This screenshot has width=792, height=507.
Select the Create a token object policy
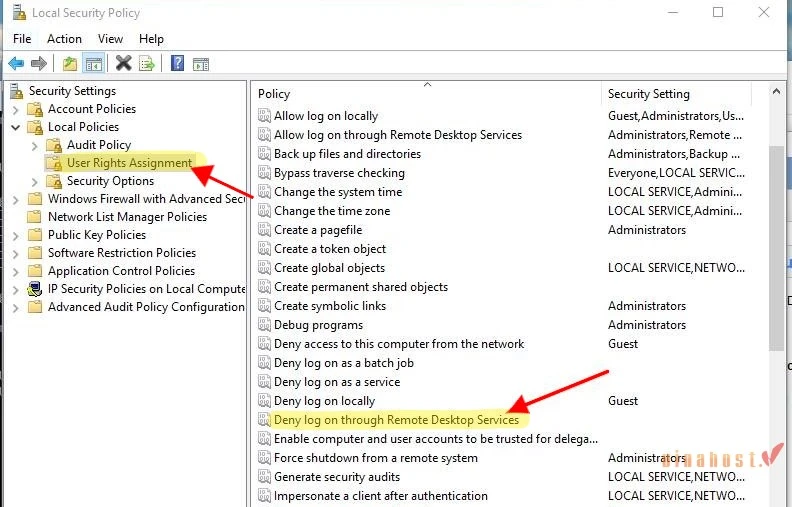point(330,249)
